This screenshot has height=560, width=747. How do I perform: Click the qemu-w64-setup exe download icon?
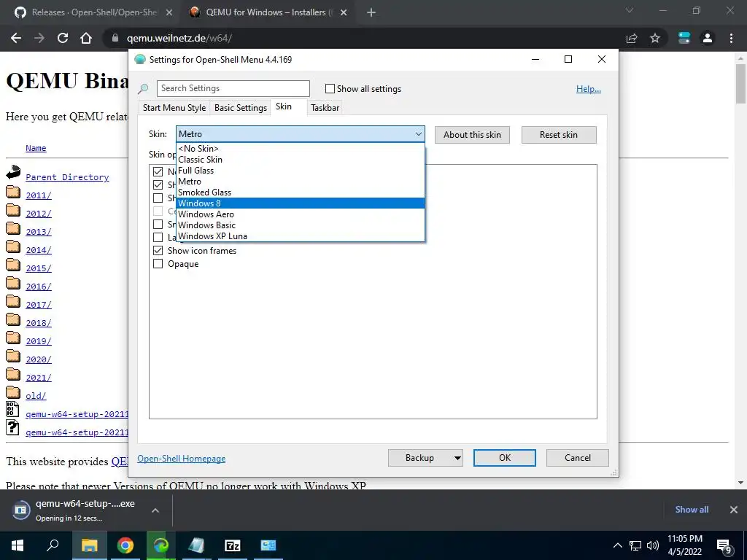[12, 410]
